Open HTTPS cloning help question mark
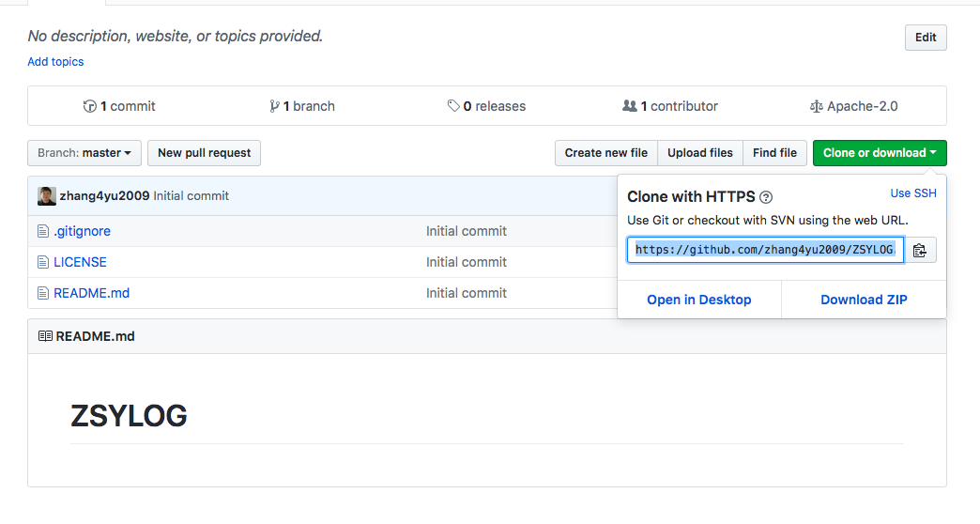This screenshot has height=524, width=980. tap(766, 197)
